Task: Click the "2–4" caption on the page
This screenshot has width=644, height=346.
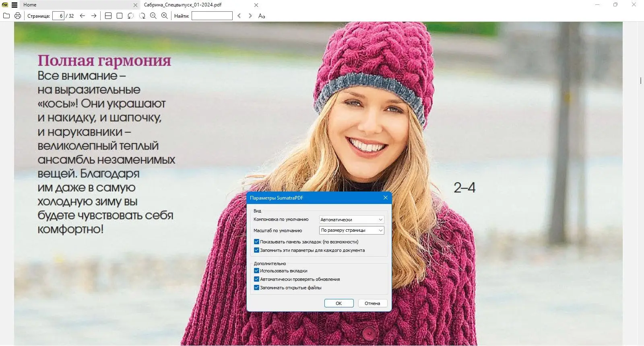Action: click(x=464, y=187)
